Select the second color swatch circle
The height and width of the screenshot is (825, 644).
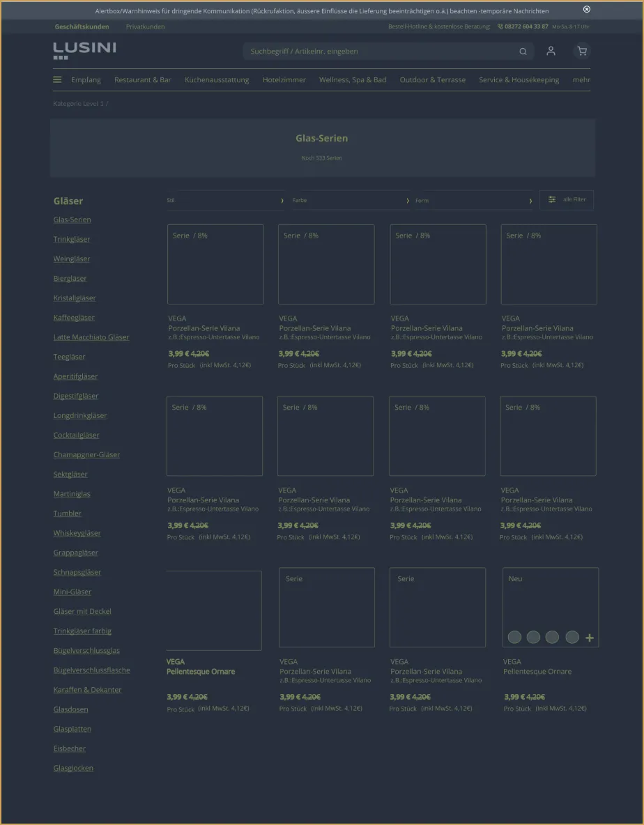pyautogui.click(x=533, y=637)
